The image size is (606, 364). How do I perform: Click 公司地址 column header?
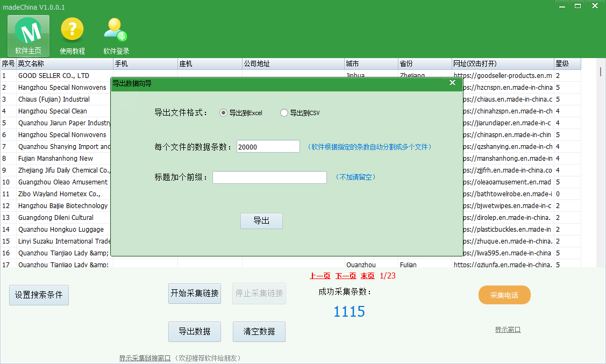(294, 64)
